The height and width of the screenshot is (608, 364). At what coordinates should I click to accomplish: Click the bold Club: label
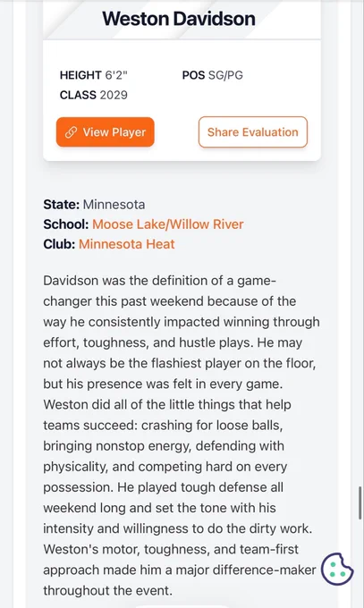pyautogui.click(x=59, y=244)
